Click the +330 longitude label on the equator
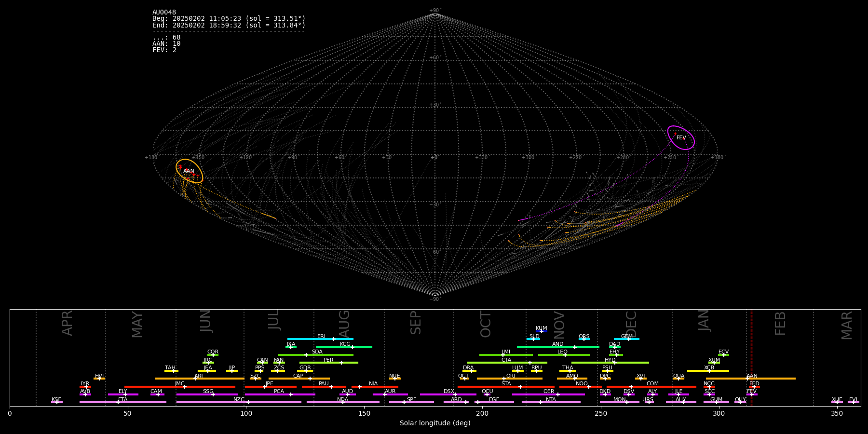The image size is (868, 434). (x=481, y=158)
